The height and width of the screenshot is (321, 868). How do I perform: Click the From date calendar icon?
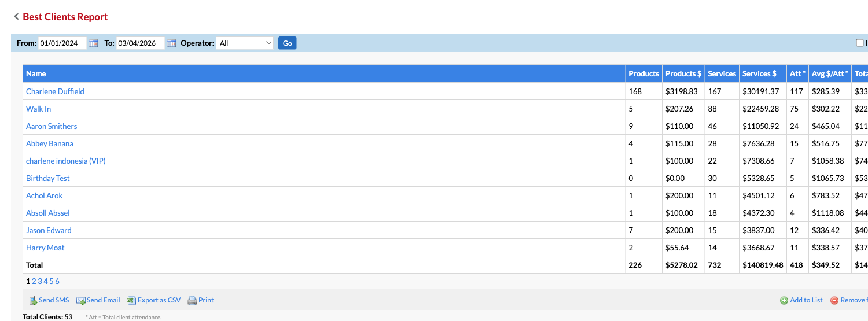[93, 43]
